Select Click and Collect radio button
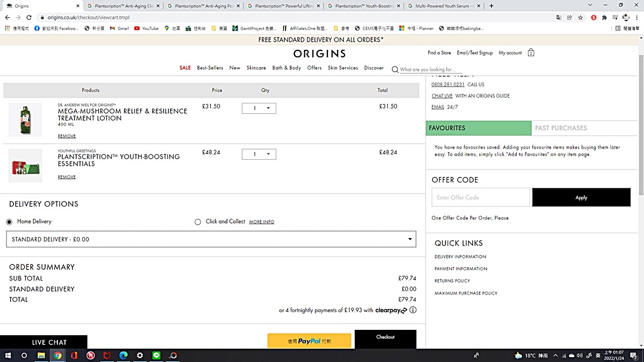Viewport: 644px width, 362px height. coord(197,221)
